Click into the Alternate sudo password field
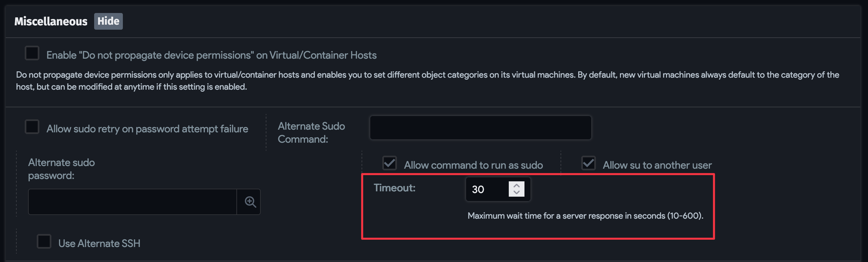Image resolution: width=868 pixels, height=262 pixels. click(x=132, y=202)
